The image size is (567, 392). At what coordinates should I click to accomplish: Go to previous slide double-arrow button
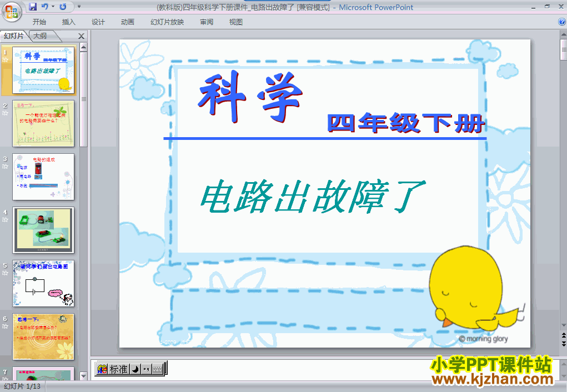pyautogui.click(x=563, y=335)
